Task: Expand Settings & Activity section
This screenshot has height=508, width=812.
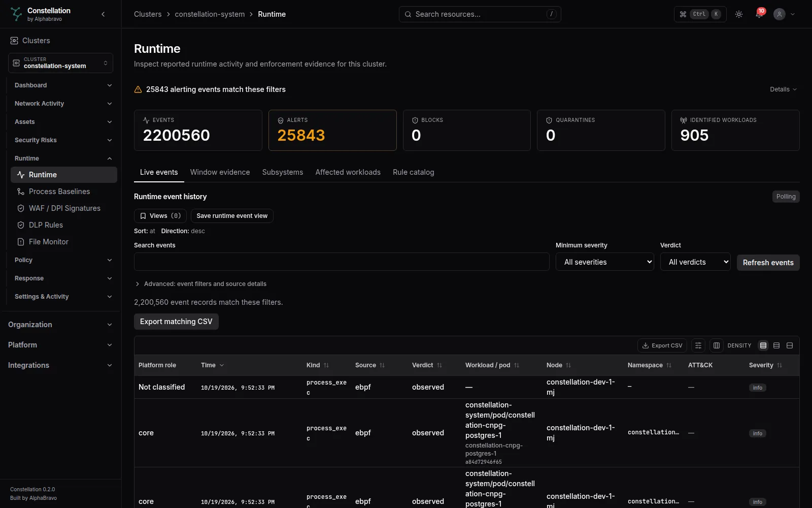Action: coord(63,297)
